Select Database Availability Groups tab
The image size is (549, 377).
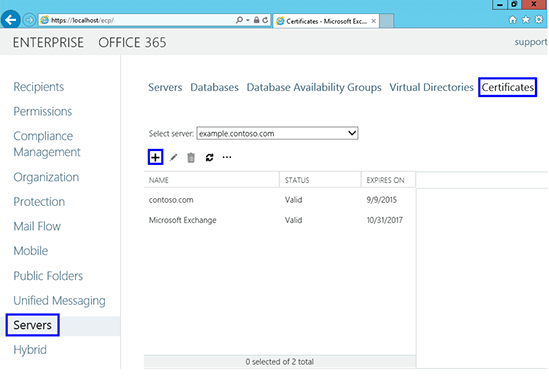tap(314, 87)
